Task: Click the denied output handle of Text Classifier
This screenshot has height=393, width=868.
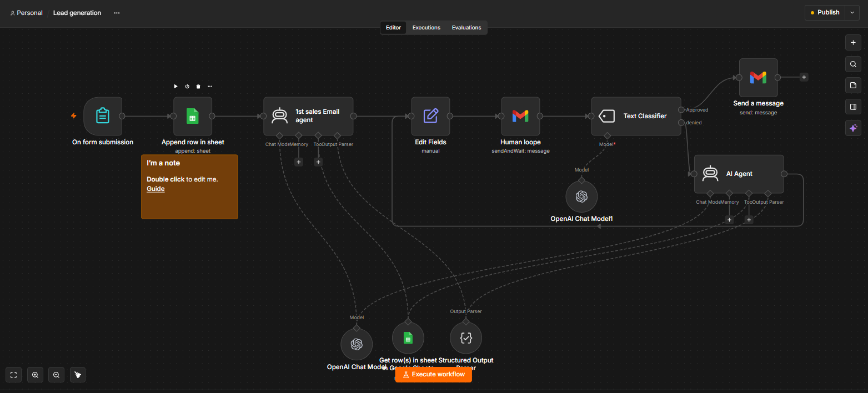Action: point(681,122)
